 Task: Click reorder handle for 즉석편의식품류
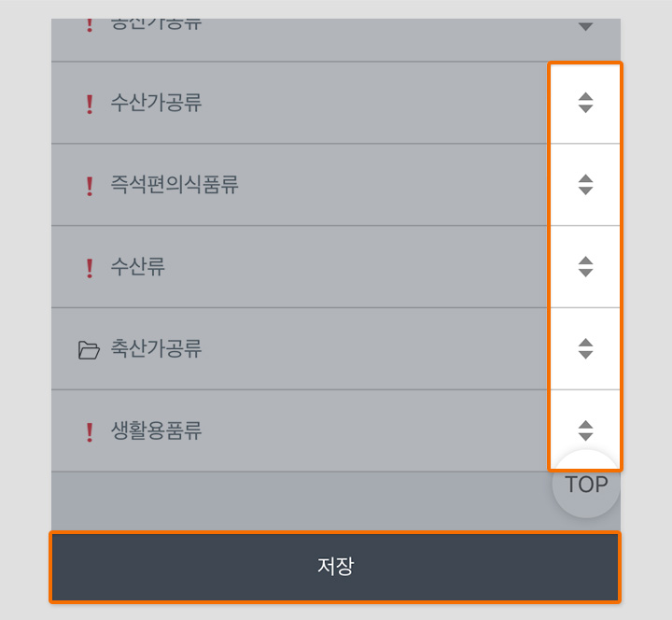pyautogui.click(x=585, y=185)
